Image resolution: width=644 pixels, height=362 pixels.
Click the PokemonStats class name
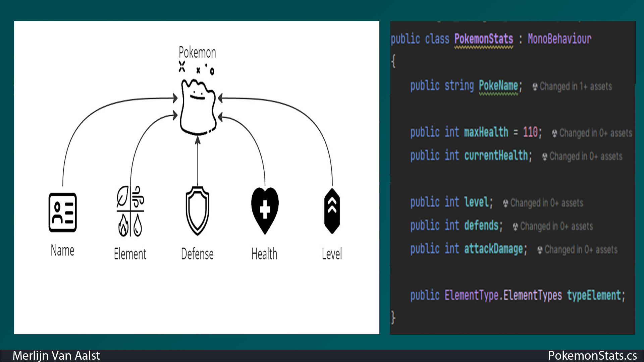click(x=484, y=39)
